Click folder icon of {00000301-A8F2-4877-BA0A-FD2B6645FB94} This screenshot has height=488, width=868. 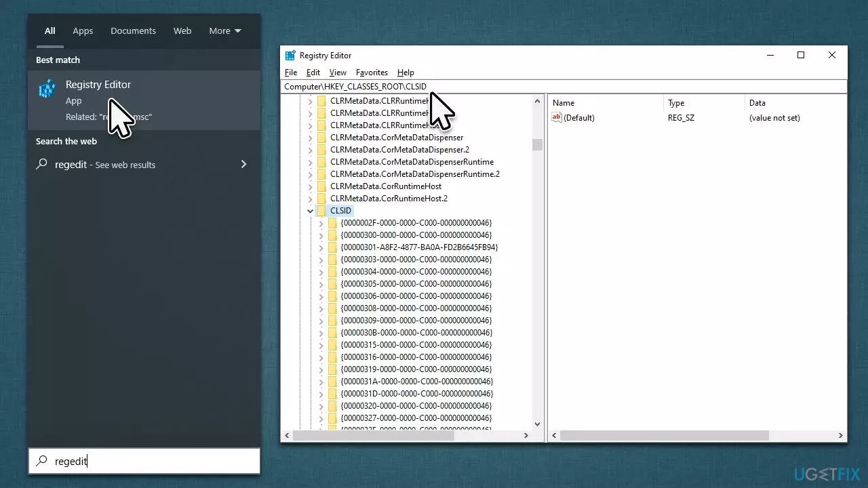click(x=332, y=247)
